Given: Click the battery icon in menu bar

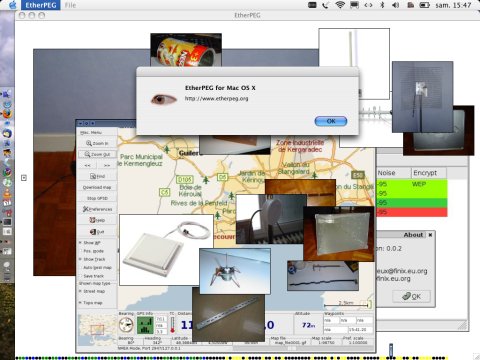Looking at the screenshot, I should click(424, 5).
